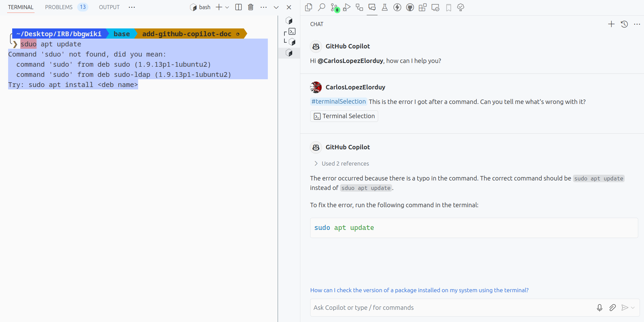Open the Testing beaker view
Image resolution: width=644 pixels, height=322 pixels.
click(385, 7)
